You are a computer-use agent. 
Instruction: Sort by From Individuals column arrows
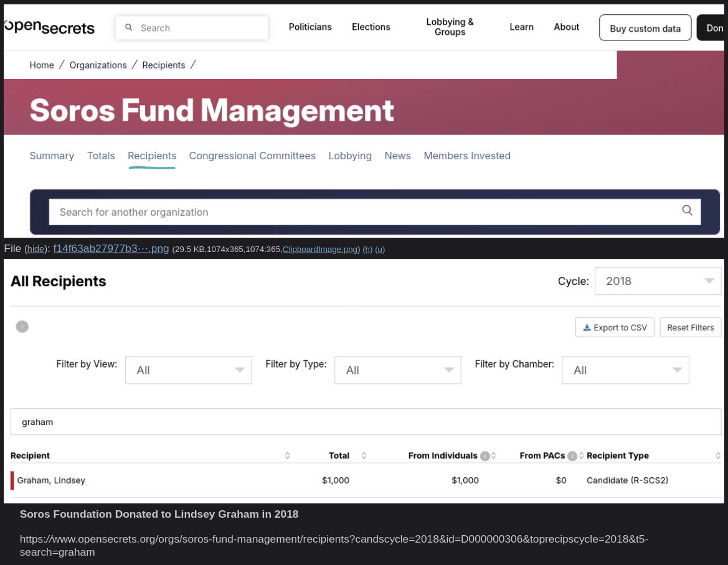(494, 455)
